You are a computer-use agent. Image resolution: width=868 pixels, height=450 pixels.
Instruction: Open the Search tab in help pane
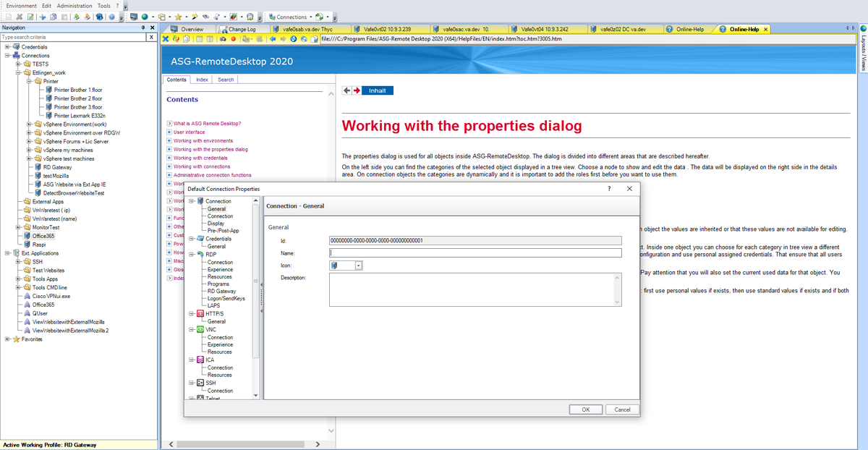(226, 80)
